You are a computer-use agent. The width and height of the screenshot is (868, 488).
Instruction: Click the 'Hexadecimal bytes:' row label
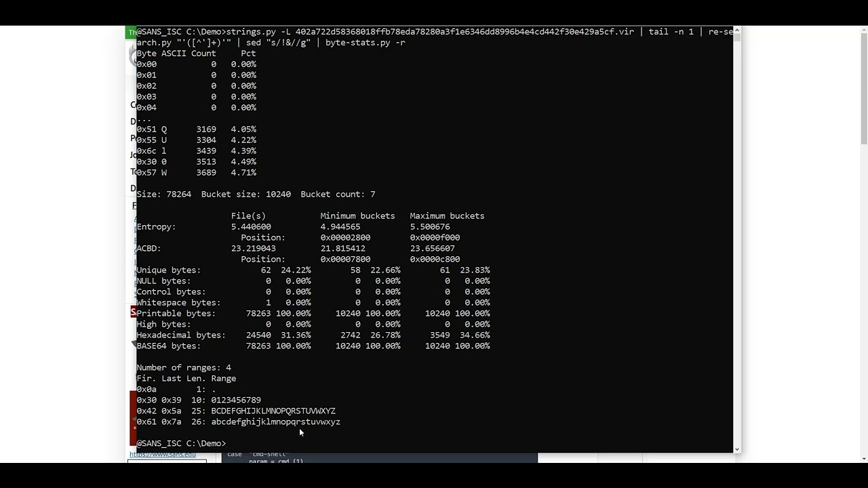181,335
